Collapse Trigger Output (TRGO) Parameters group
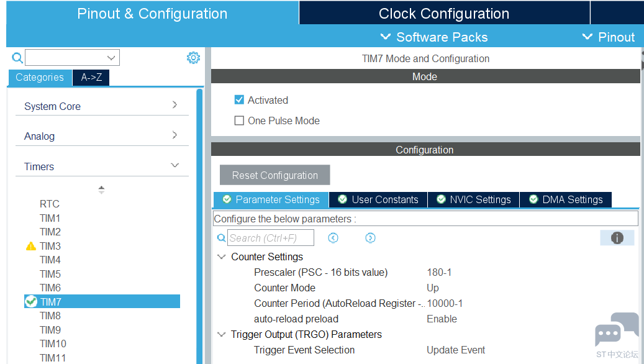 pos(221,334)
